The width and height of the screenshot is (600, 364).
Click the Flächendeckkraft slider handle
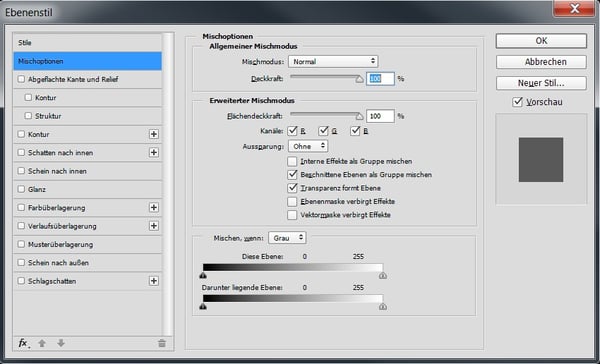pos(359,116)
